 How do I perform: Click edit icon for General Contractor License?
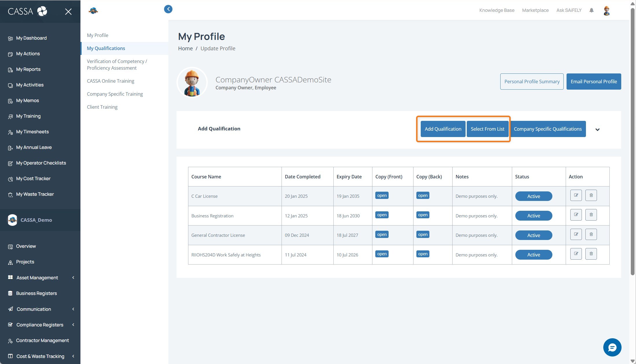[576, 234]
